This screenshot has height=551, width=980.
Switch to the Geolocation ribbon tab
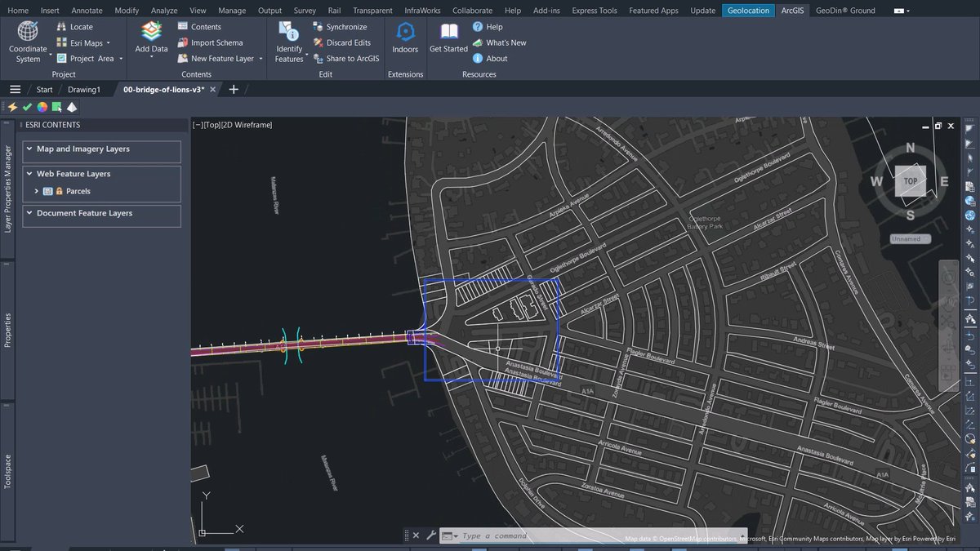tap(747, 10)
